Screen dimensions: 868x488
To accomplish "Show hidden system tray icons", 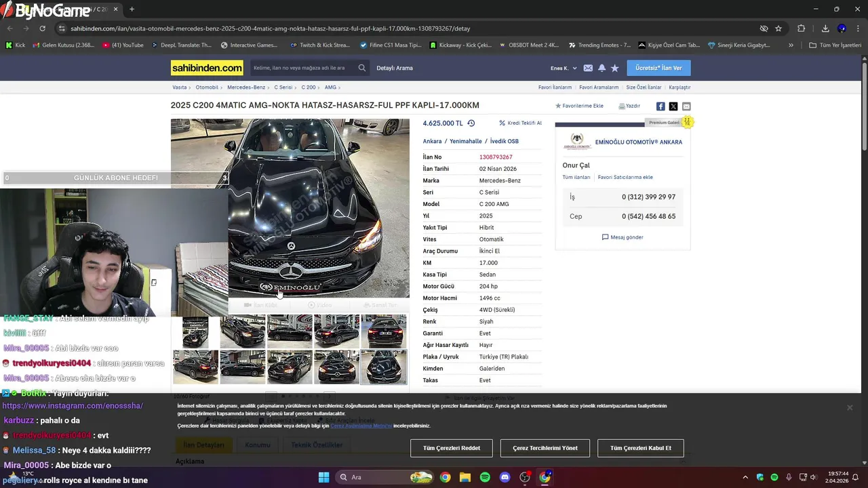I will point(745,477).
